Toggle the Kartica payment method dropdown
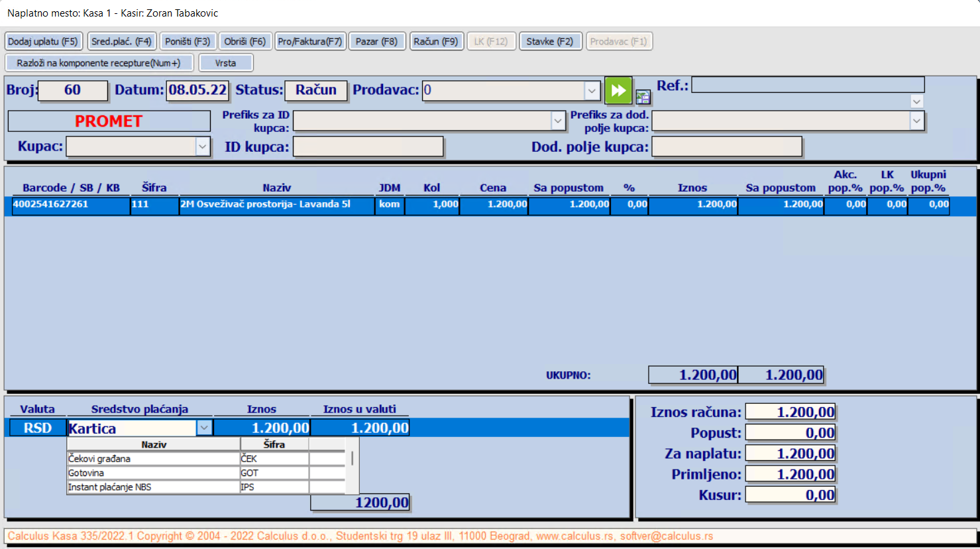Screen dimensions: 980x549 pos(204,428)
